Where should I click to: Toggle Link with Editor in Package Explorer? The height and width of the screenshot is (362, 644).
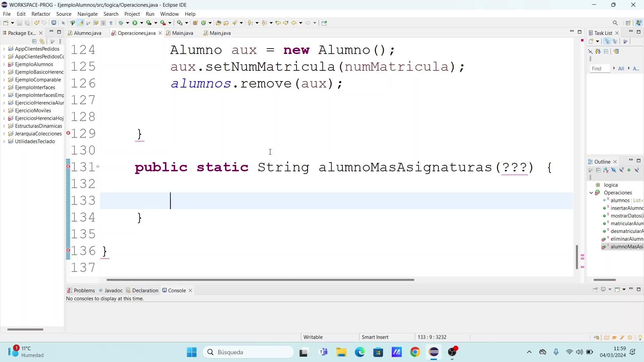point(42,41)
